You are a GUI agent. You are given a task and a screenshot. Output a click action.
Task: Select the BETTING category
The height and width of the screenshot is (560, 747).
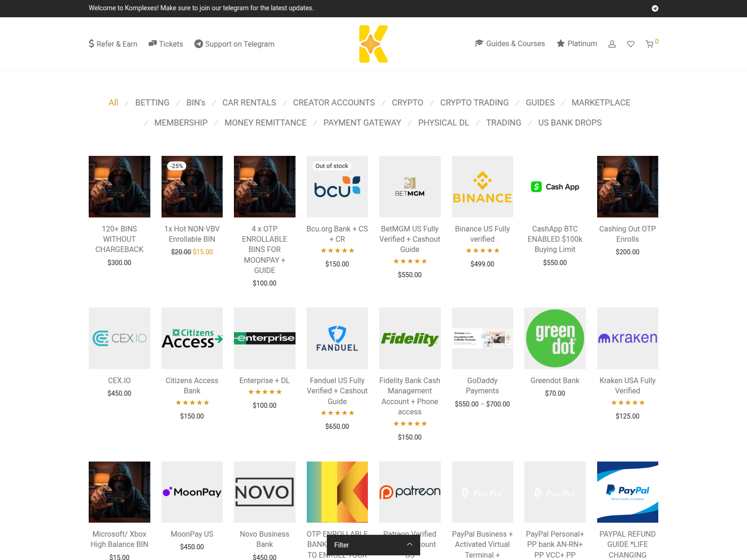[x=152, y=103]
